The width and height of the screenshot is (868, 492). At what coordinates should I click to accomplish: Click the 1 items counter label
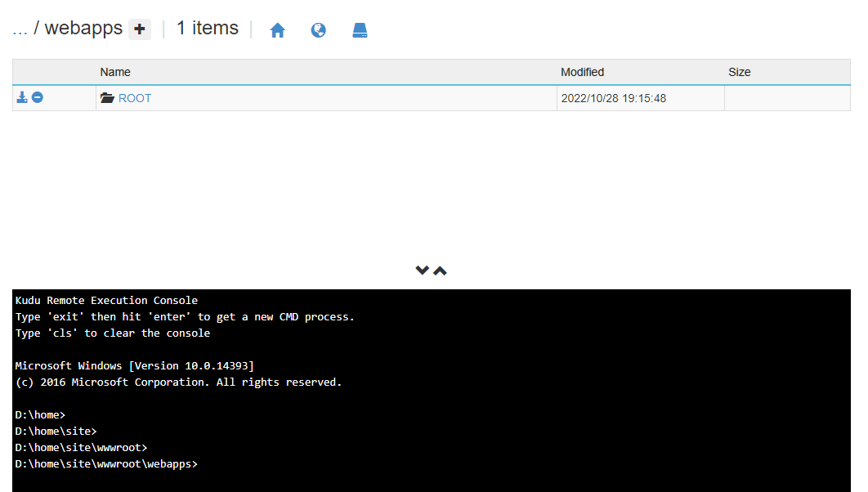click(x=207, y=28)
